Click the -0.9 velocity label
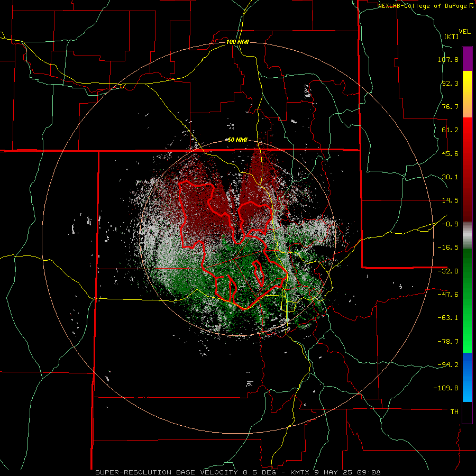This screenshot has height=476, width=476. coord(450,224)
